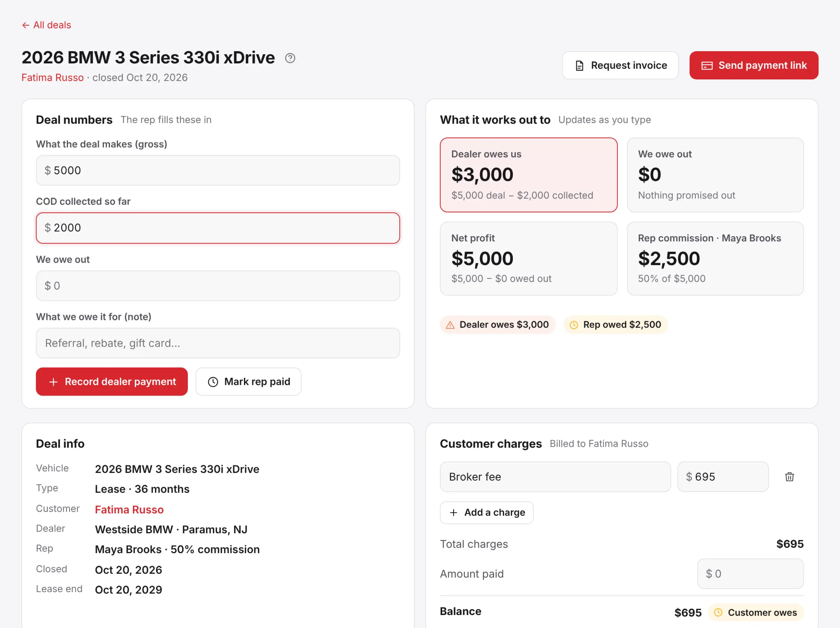Click the We owe out amount field
Viewport: 840px width, 628px height.
[x=218, y=286]
